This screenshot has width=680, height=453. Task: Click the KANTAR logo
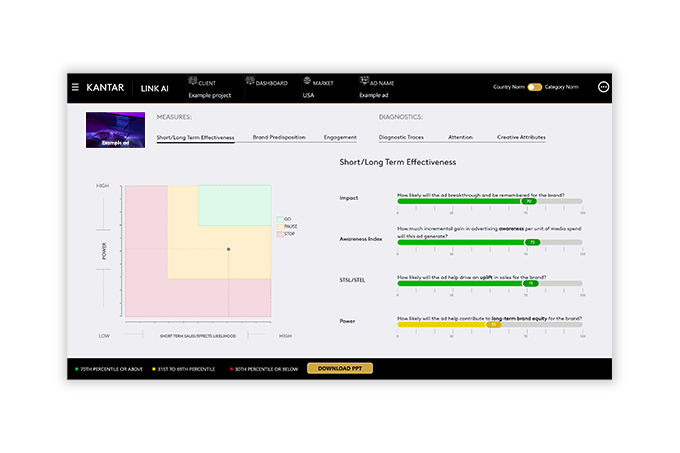point(105,87)
